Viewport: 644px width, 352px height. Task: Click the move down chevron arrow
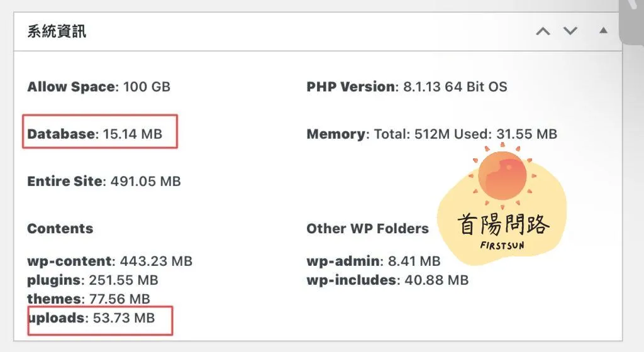click(570, 31)
